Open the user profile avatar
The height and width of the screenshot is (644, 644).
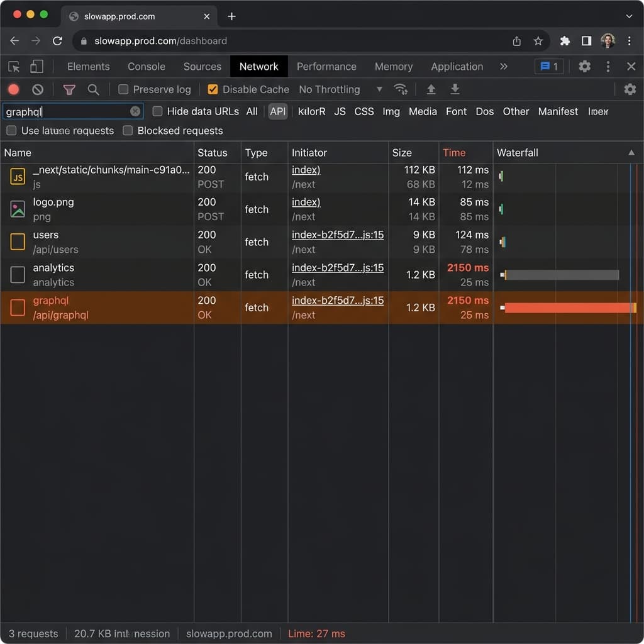coord(608,41)
